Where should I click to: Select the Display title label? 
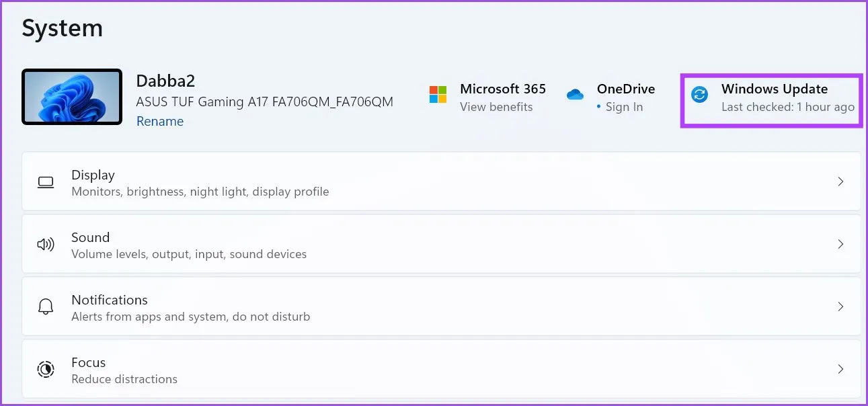tap(93, 175)
